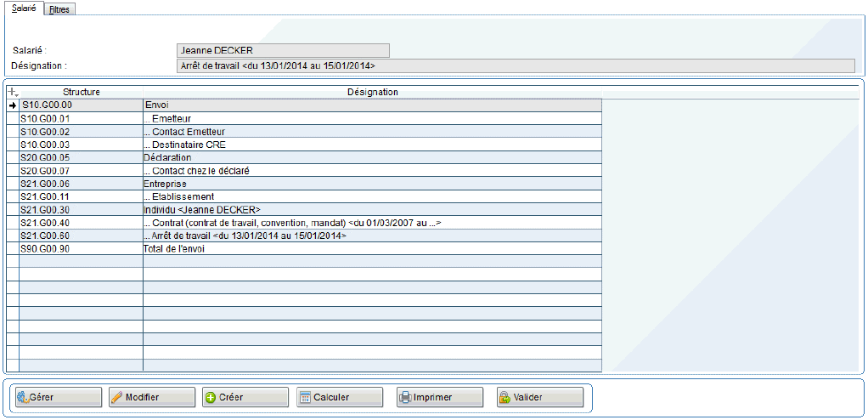Select the Salarié tab
This screenshot has height=420, width=868.
(23, 9)
